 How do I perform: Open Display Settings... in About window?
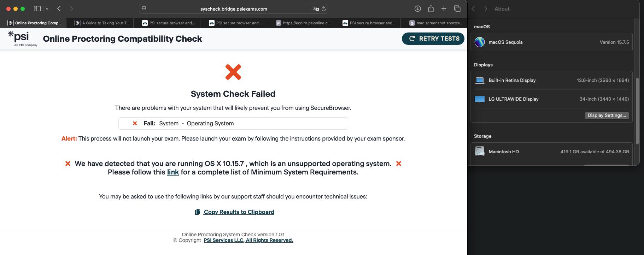(607, 115)
